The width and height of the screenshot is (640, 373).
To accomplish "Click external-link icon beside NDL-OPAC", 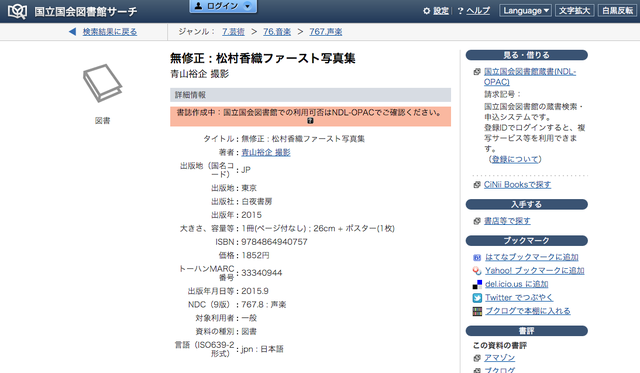I will 477,72.
